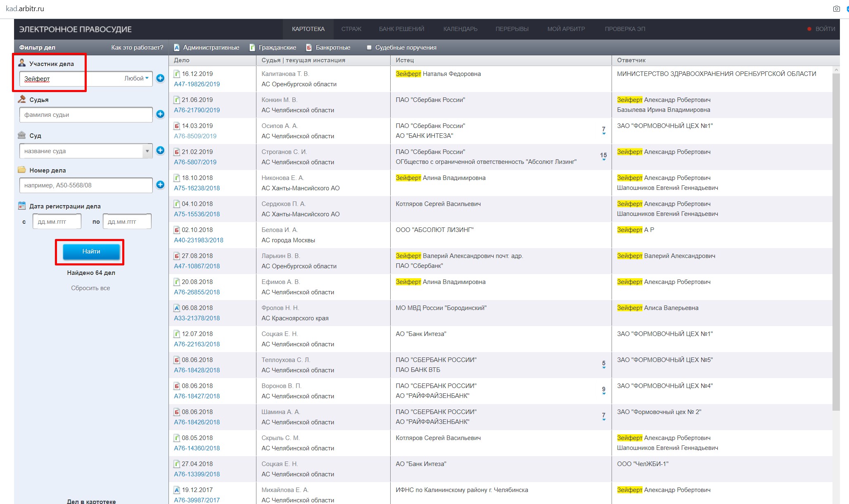Screen dimensions: 849x504
Task: Expand 15 more plaintiffs in case А76-5807/2019
Action: point(603,156)
